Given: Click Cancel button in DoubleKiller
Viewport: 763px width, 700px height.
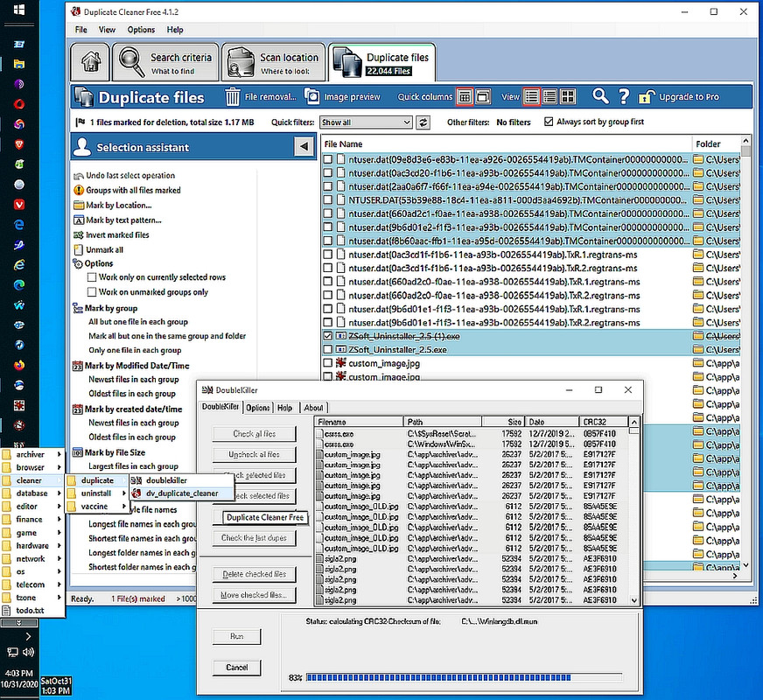Looking at the screenshot, I should tap(236, 668).
